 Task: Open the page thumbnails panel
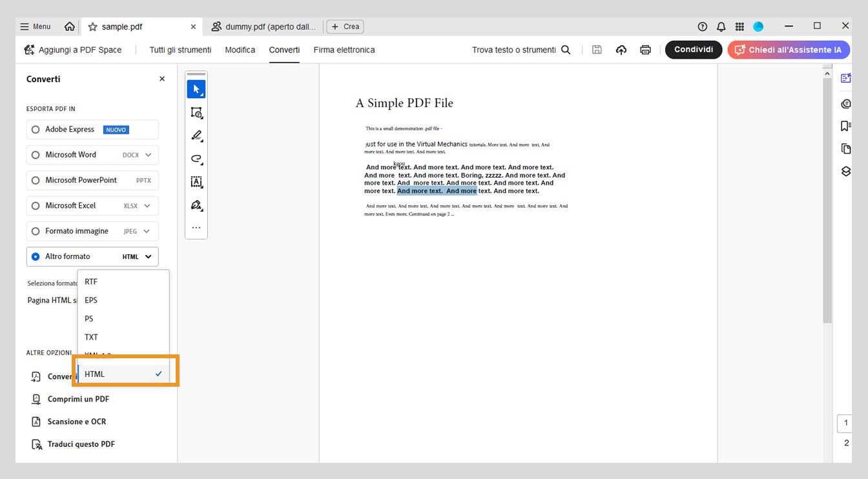pos(846,148)
